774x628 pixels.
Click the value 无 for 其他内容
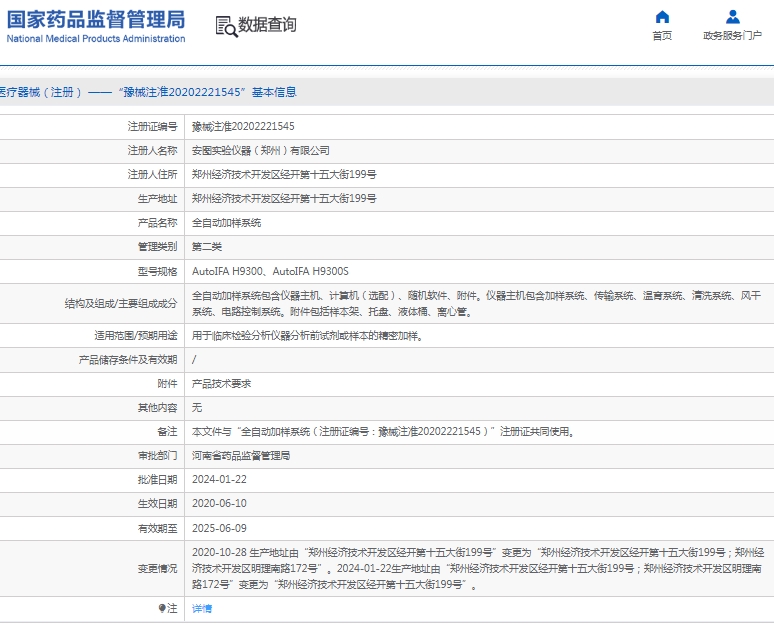[x=196, y=407]
